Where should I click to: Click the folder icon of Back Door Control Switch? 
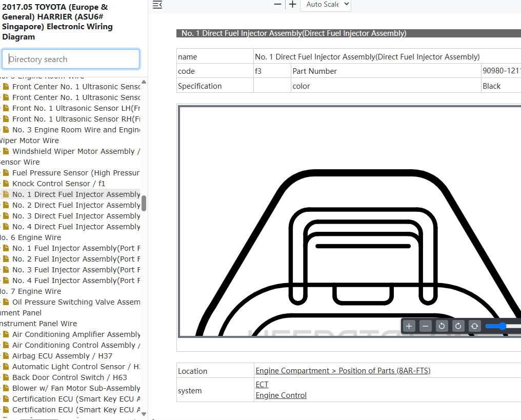point(6,377)
